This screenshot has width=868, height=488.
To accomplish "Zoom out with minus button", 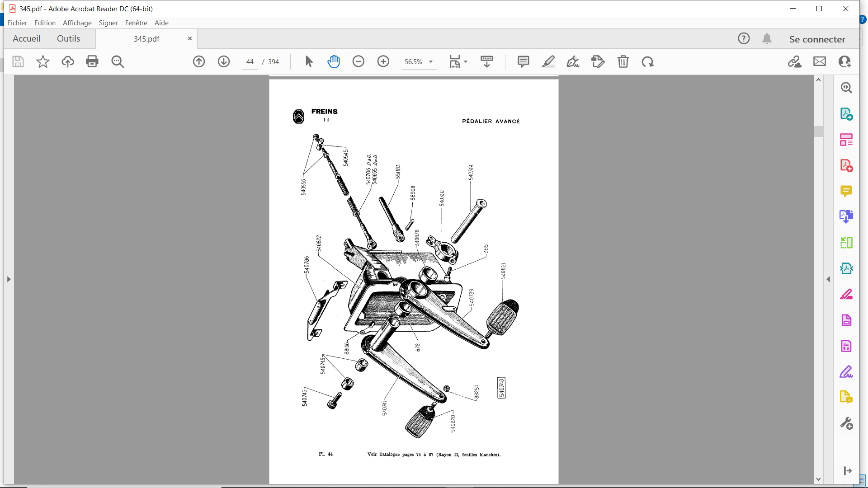I will point(359,61).
